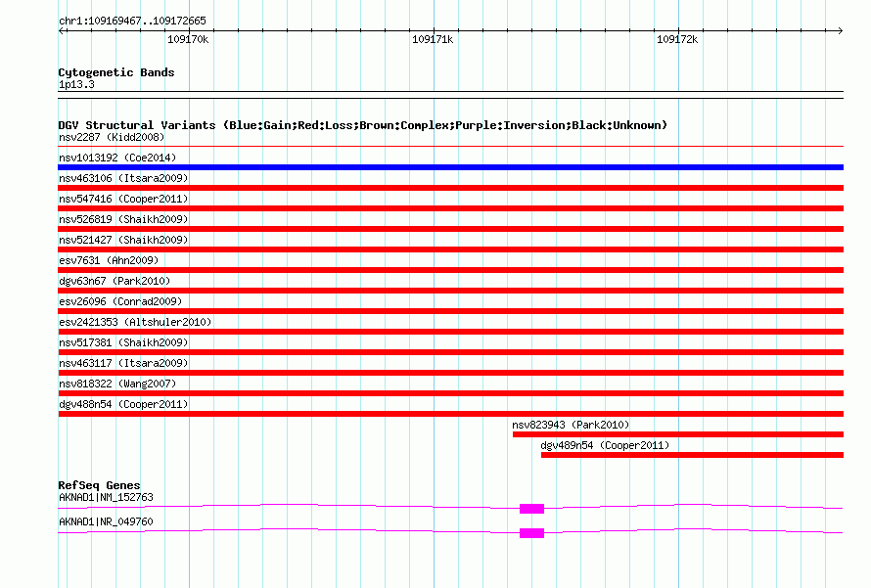Click the nsv547416 (Cooper2011) label
This screenshot has width=871, height=588.
(x=123, y=199)
